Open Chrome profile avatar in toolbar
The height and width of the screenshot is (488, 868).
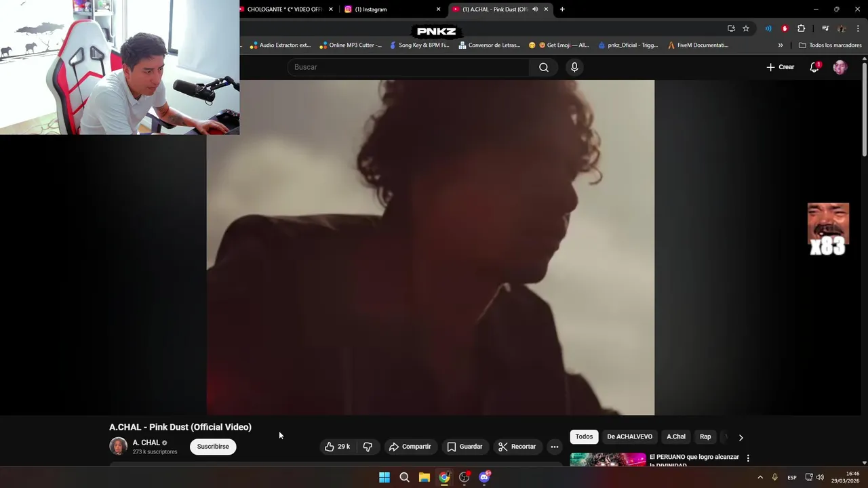[842, 28]
